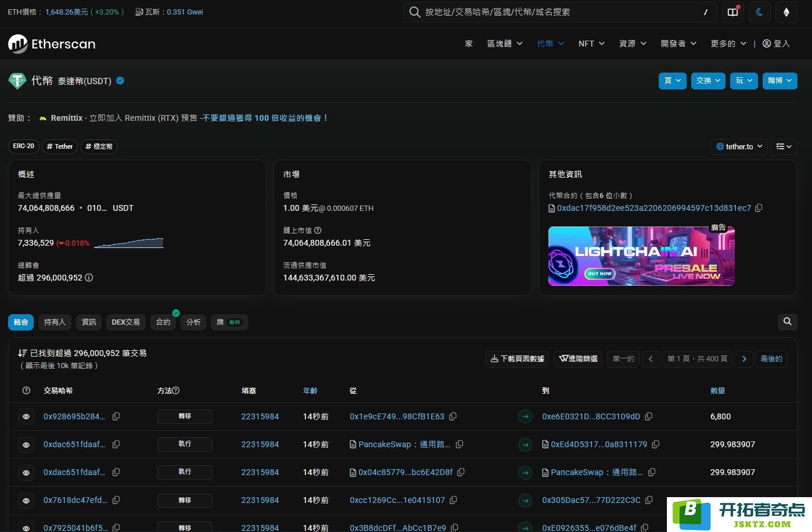Open the 賭博 dropdown button
The height and width of the screenshot is (532, 812).
point(779,81)
